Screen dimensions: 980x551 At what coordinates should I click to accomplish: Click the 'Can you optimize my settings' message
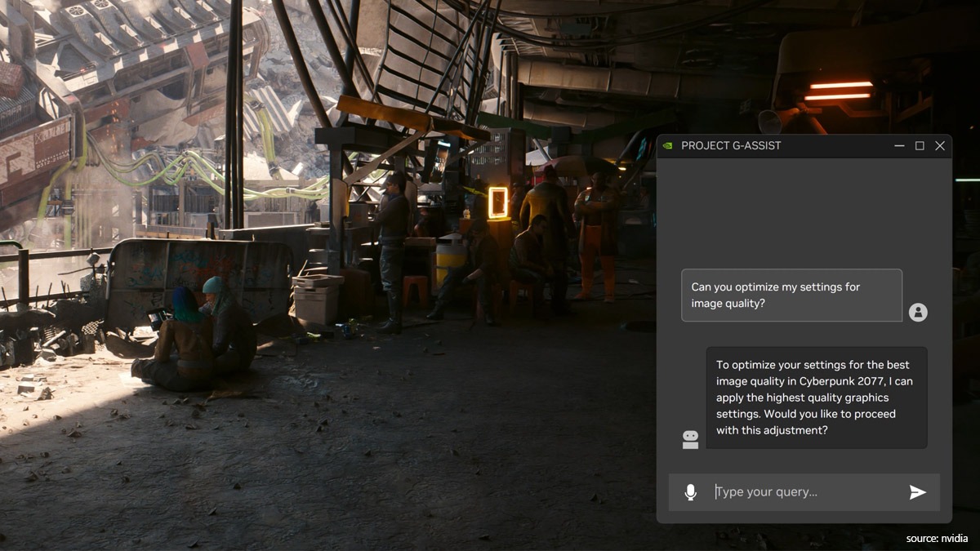point(791,295)
